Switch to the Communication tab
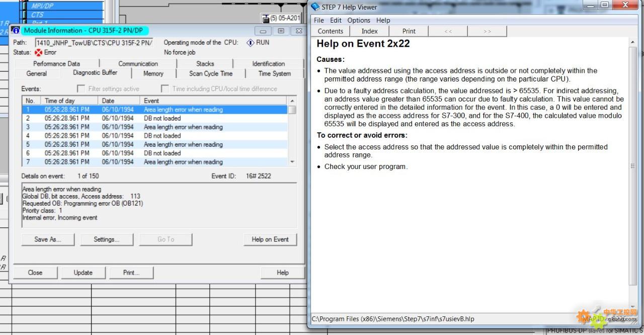This screenshot has height=335, width=644. pos(138,64)
